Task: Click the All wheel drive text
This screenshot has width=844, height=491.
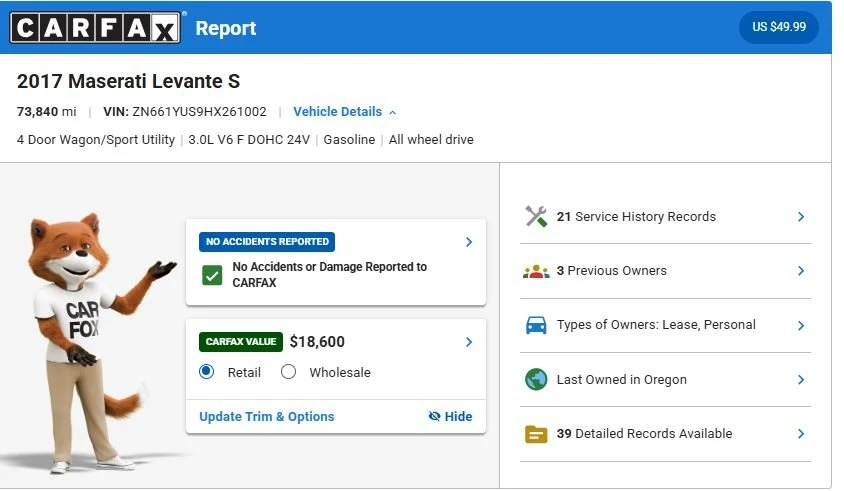Action: [431, 139]
